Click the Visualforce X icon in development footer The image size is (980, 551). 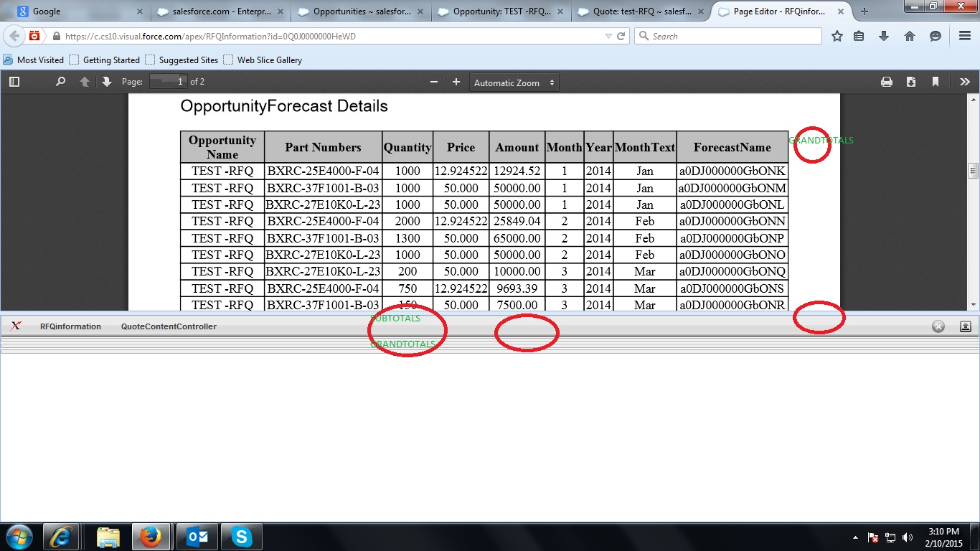pos(16,326)
